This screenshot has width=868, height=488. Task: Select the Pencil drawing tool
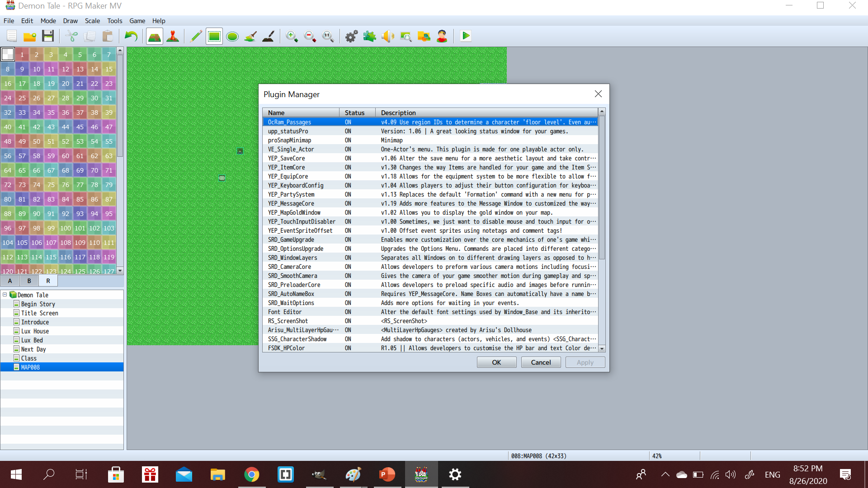coord(196,36)
